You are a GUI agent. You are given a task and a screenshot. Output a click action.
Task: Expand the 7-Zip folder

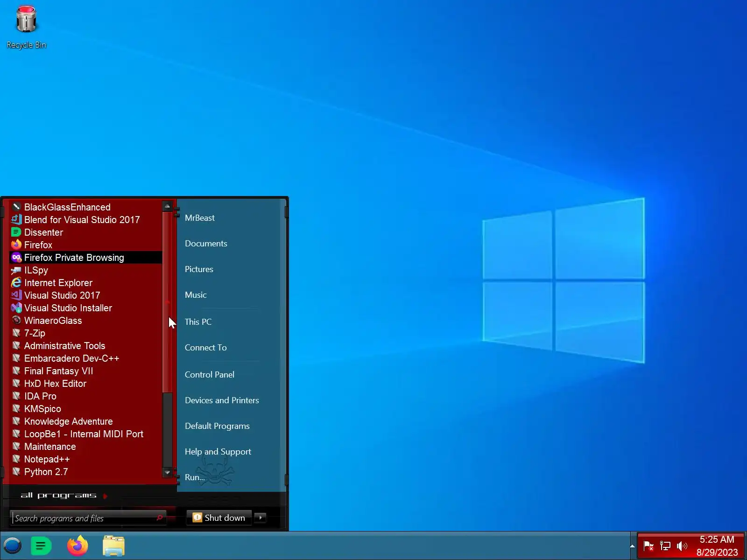86,333
